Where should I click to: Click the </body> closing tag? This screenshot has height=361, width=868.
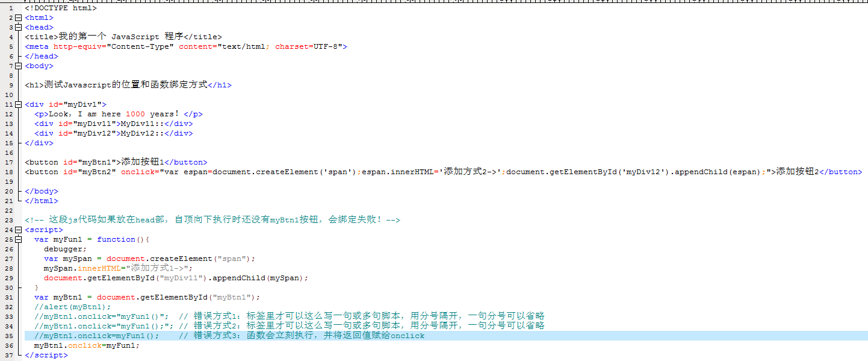pos(42,192)
